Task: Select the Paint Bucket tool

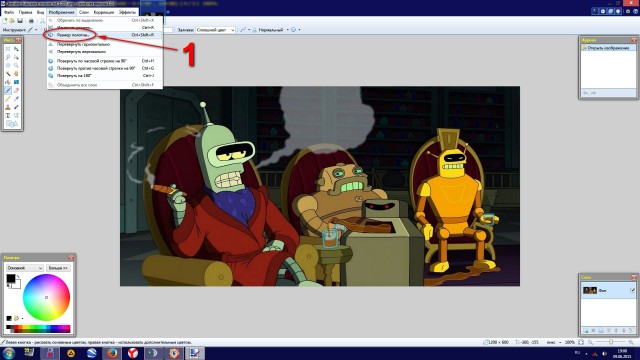Action: point(8,82)
